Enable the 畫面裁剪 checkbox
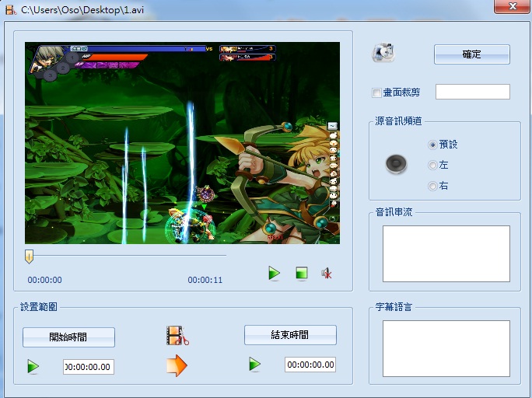Image resolution: width=532 pixels, height=398 pixels. point(376,93)
